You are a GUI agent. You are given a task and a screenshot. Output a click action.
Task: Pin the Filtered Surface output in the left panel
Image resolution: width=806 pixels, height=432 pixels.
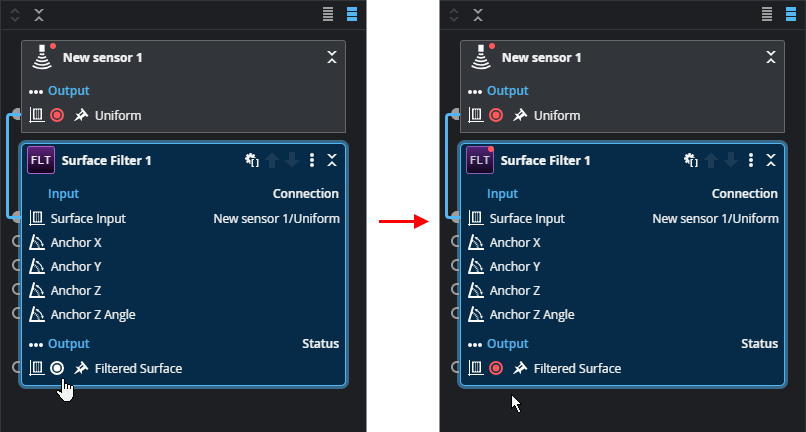[x=81, y=368]
